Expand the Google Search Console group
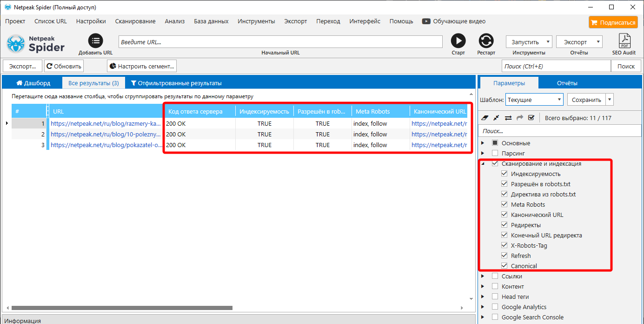The height and width of the screenshot is (324, 644). pos(483,317)
